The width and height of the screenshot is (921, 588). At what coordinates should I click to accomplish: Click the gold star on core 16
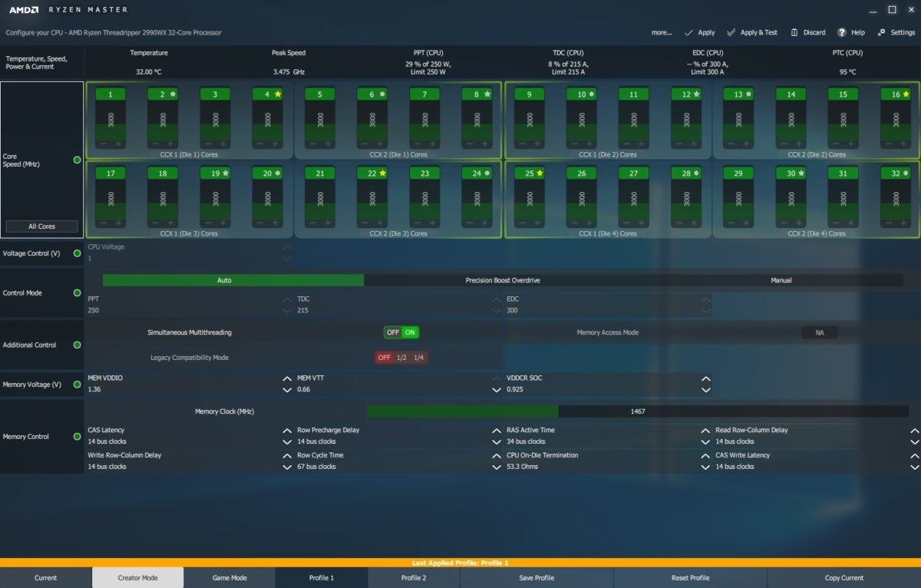click(906, 94)
